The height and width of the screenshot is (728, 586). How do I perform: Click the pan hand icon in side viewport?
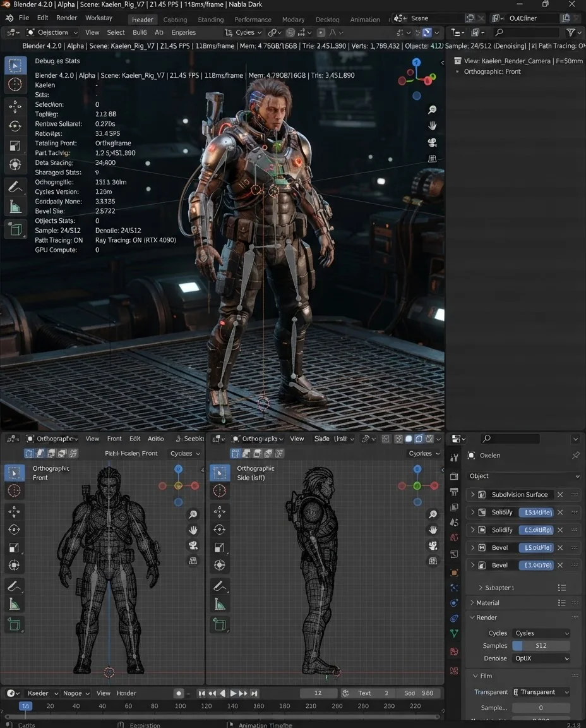click(433, 530)
